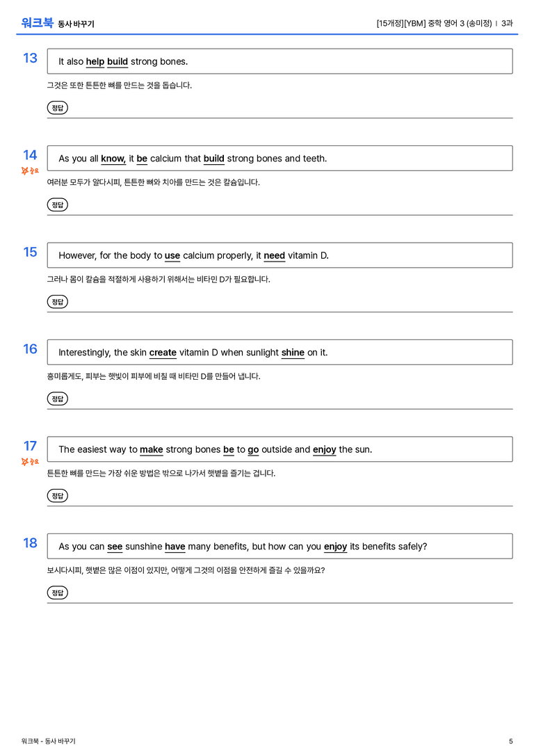The image size is (534, 756).
Task: Click the 정답 badge under question 16
Action: pos(57,399)
